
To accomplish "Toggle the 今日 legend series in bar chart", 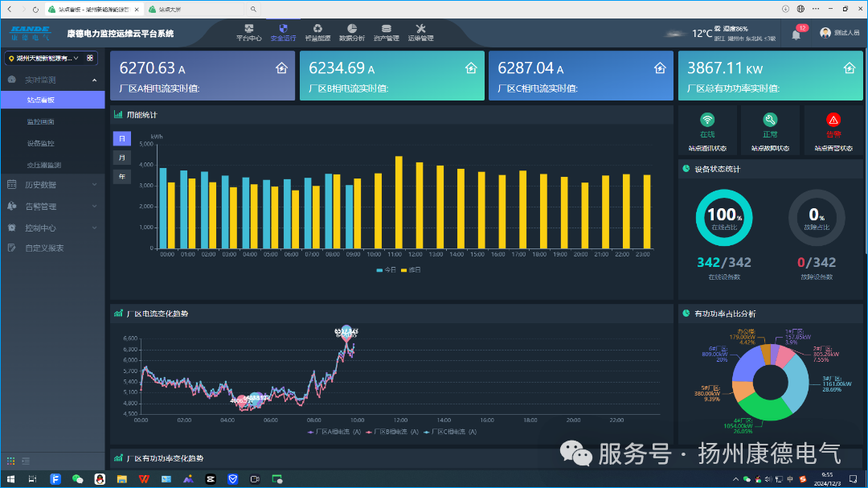I will coord(386,270).
